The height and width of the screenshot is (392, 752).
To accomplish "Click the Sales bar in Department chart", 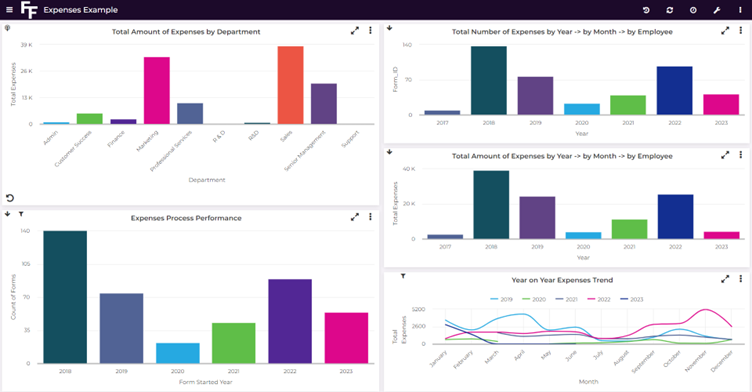I will (x=290, y=85).
